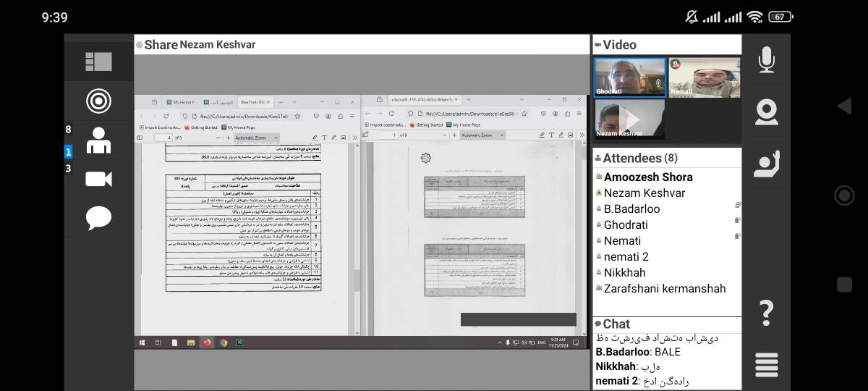Click Chrome icon in shared Windows taskbar
The height and width of the screenshot is (391, 868).
(224, 342)
